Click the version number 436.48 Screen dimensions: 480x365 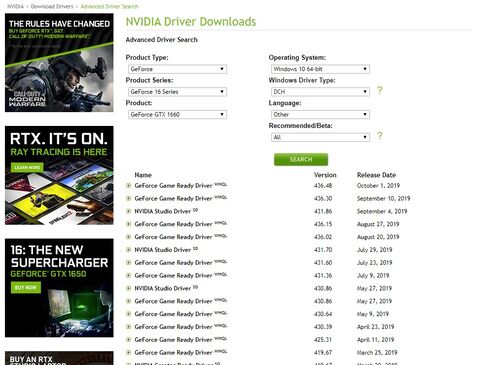323,186
